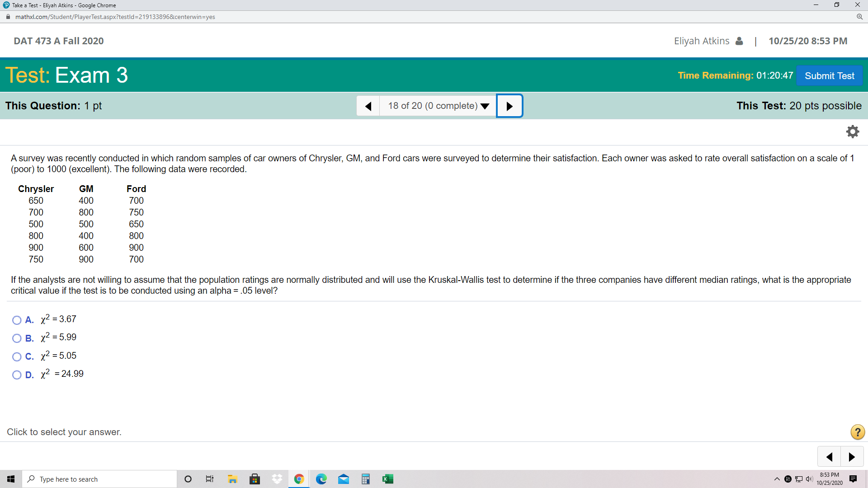Select answer A, chi-square equals 3.67
868x488 pixels.
pos(17,320)
